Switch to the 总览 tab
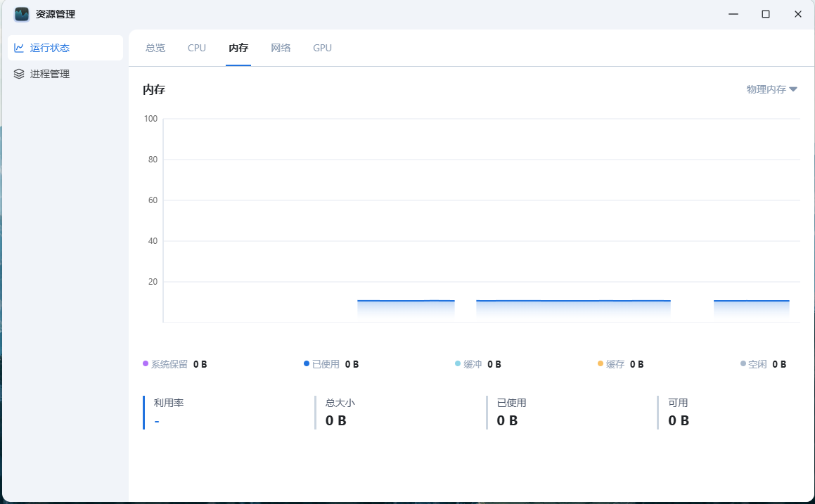The image size is (815, 504). (x=155, y=48)
